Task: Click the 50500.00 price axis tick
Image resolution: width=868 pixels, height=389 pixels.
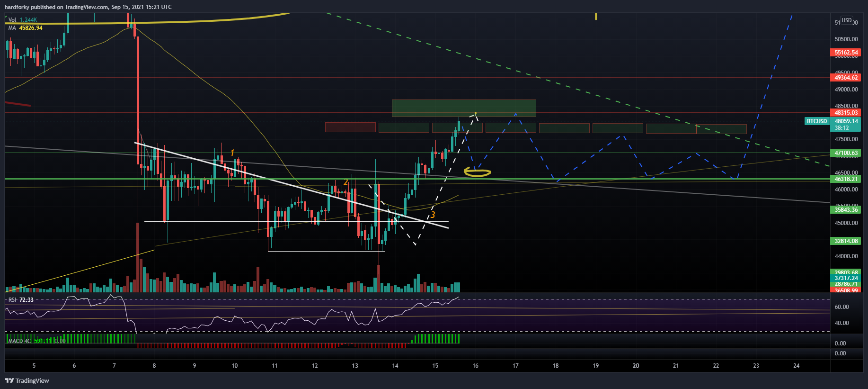Action: click(x=846, y=39)
